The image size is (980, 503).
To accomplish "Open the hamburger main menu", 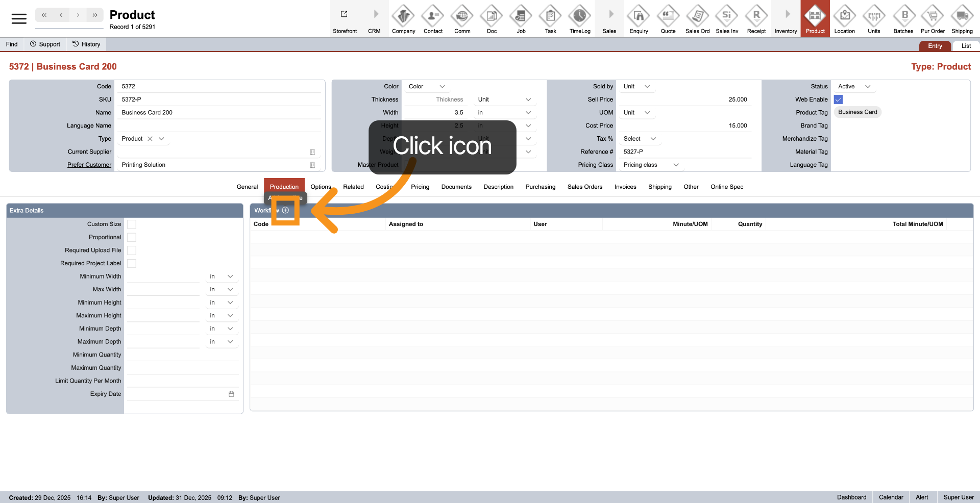I will coord(19,19).
